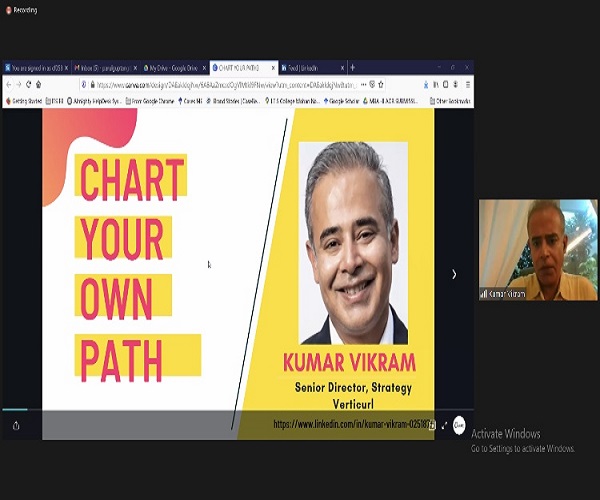Save page to Pocket icon

[x=372, y=85]
